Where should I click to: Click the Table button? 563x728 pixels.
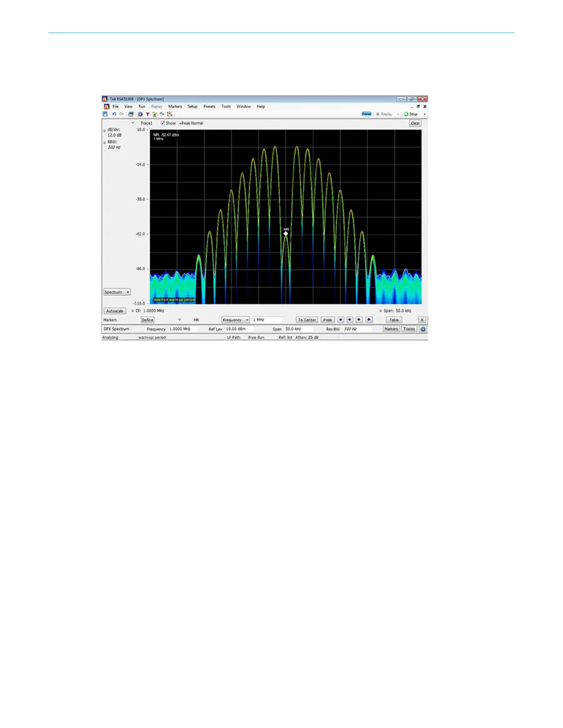coord(394,320)
